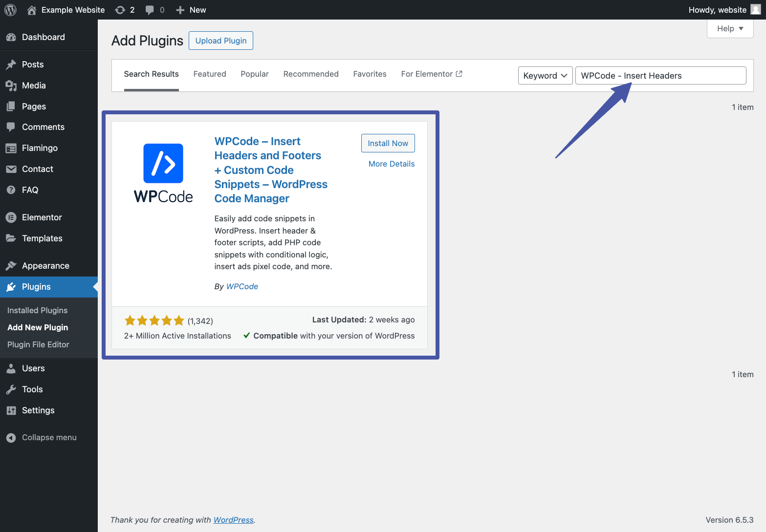766x532 pixels.
Task: Click the Upload Plugin button
Action: click(x=221, y=41)
